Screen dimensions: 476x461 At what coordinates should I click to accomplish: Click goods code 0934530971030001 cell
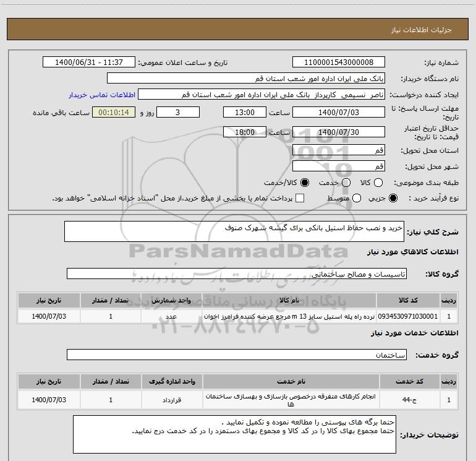pyautogui.click(x=408, y=316)
